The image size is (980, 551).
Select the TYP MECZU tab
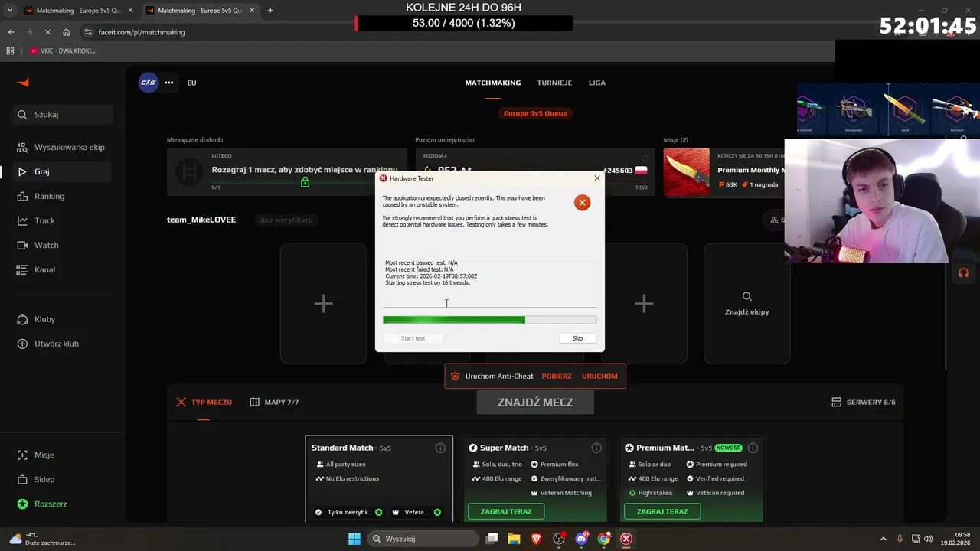204,402
